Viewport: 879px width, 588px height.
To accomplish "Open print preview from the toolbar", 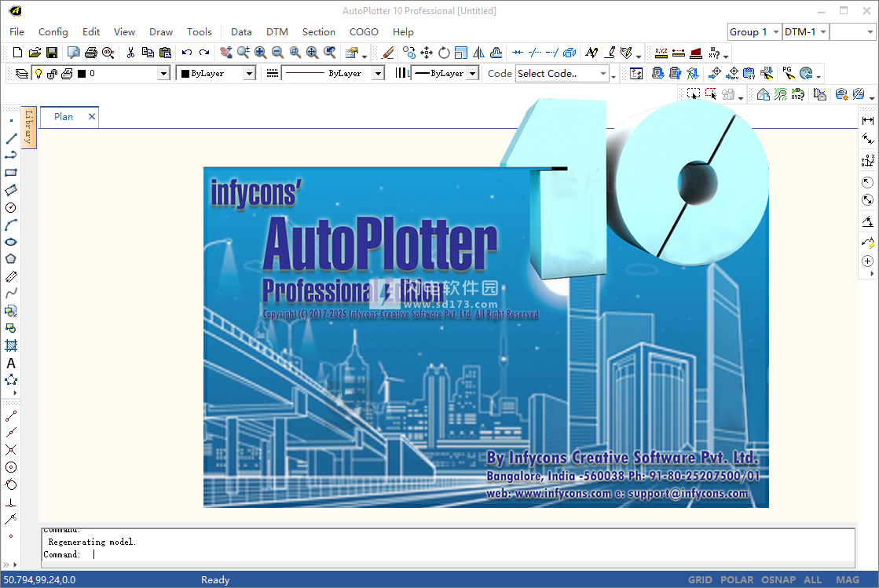I will (x=73, y=53).
